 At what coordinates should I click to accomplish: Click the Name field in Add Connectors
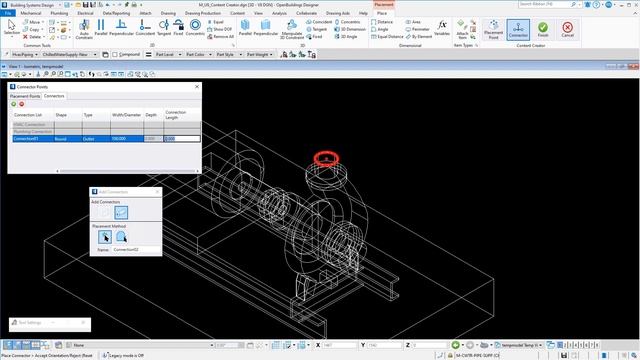136,249
